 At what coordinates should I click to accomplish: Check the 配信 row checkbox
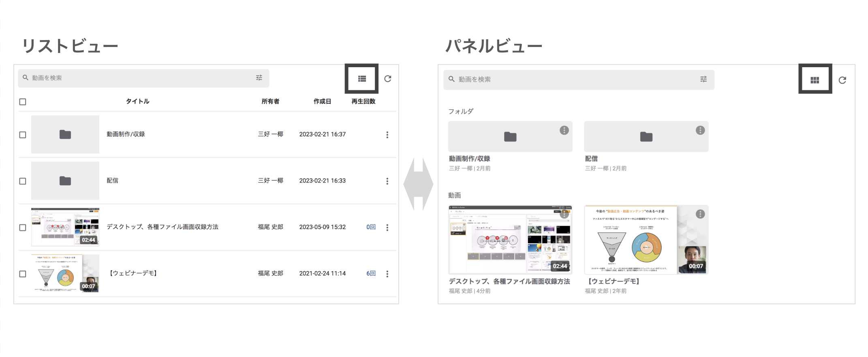click(x=23, y=181)
